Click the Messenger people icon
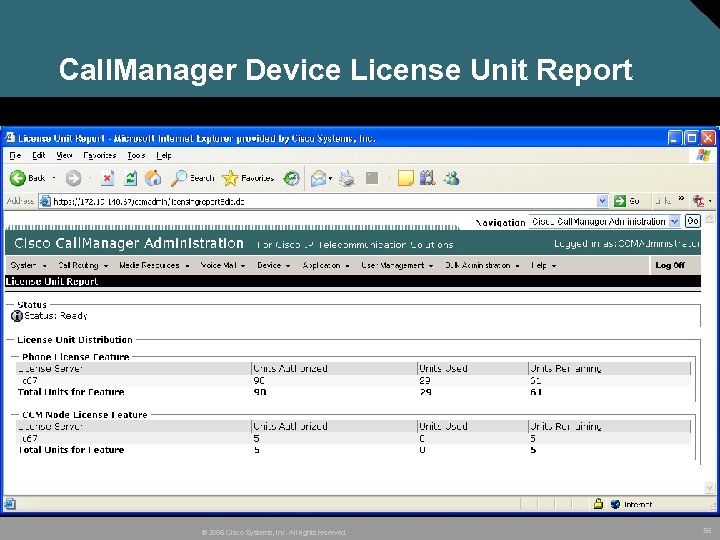The width and height of the screenshot is (720, 540). 452,178
